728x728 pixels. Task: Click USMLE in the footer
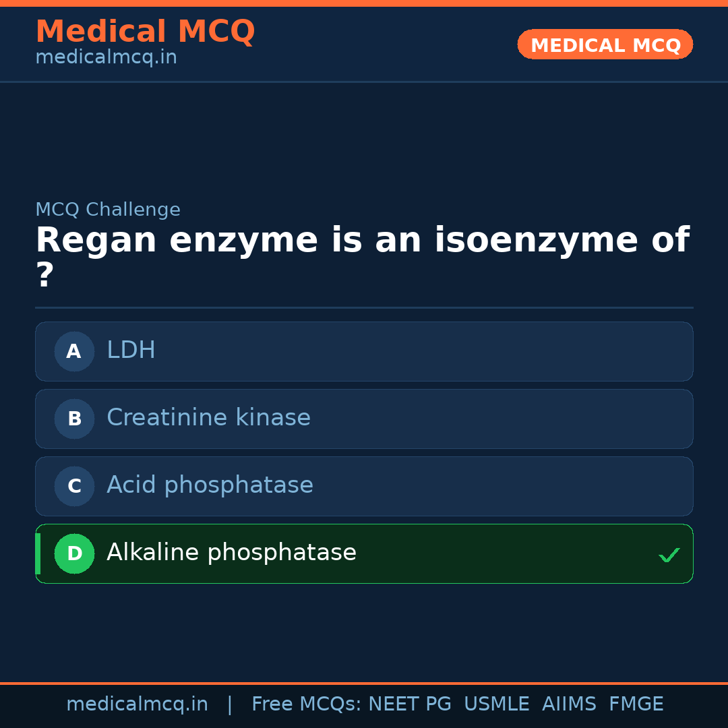(496, 704)
